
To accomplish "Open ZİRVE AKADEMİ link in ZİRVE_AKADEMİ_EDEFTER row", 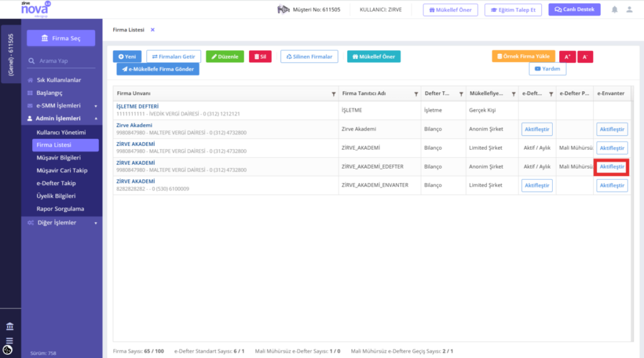I will (x=136, y=163).
